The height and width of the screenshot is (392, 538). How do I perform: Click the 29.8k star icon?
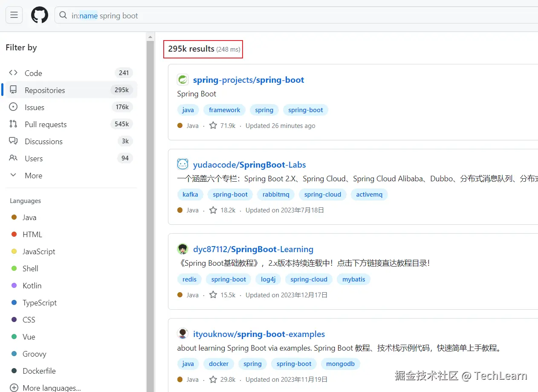pyautogui.click(x=213, y=379)
